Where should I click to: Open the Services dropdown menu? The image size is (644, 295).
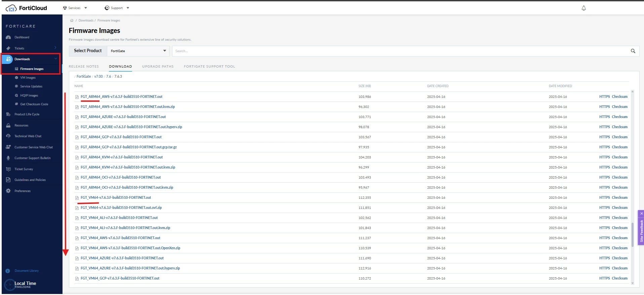75,8
